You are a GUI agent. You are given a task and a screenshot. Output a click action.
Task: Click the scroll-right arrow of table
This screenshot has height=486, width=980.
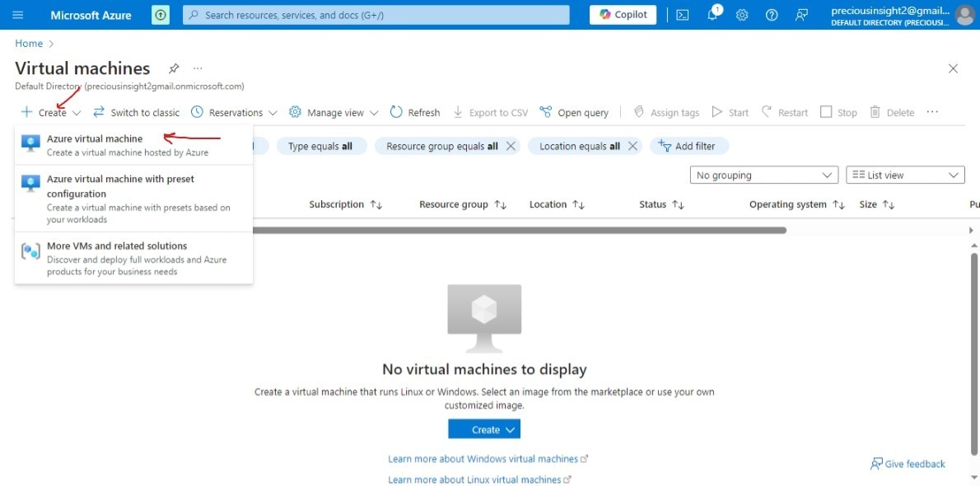(971, 230)
